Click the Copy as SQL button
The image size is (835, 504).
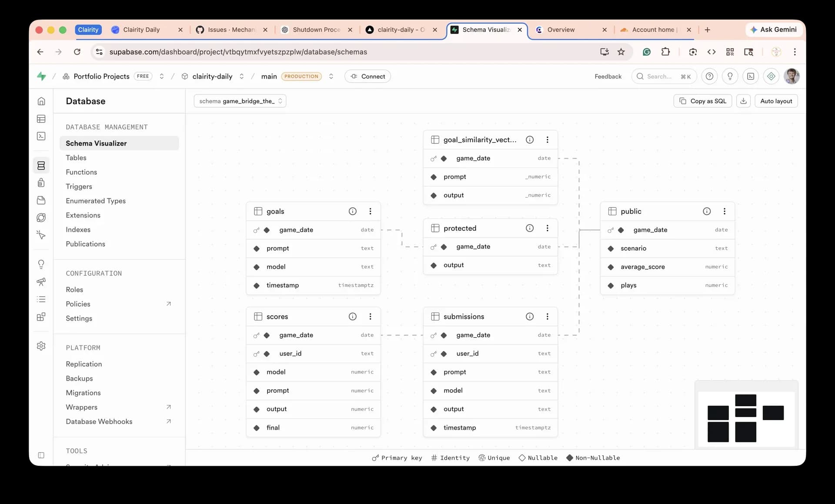tap(703, 101)
